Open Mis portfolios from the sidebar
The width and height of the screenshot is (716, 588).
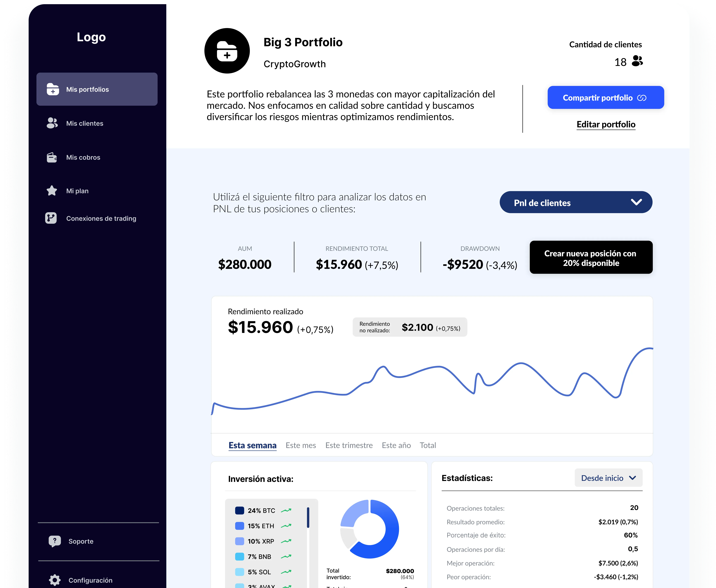click(97, 89)
